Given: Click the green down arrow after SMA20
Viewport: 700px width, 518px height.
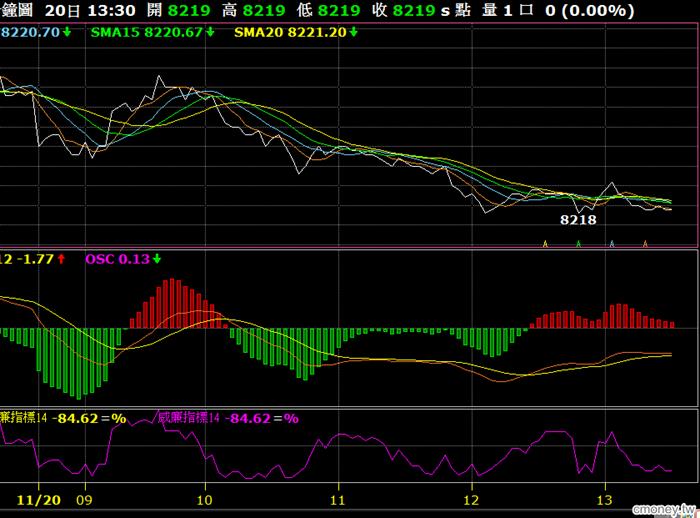Looking at the screenshot, I should click(x=353, y=33).
